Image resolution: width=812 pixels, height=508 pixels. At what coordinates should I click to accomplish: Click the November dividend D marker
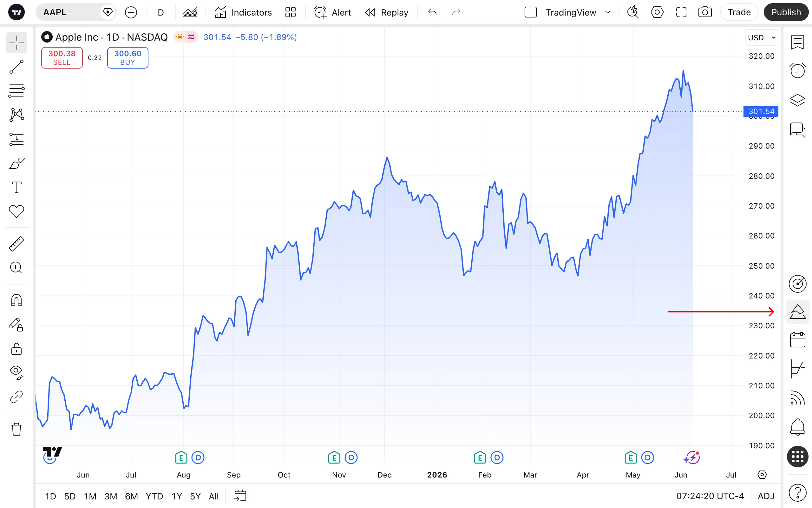pos(351,458)
